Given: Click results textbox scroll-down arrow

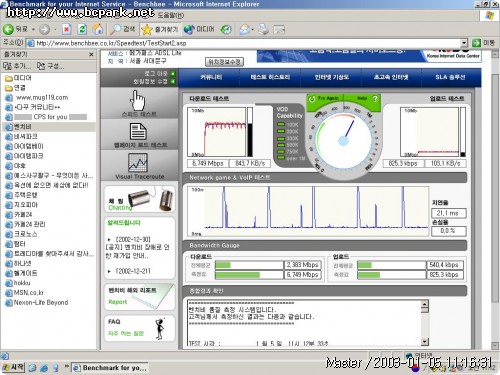Looking at the screenshot, I should click(424, 342).
